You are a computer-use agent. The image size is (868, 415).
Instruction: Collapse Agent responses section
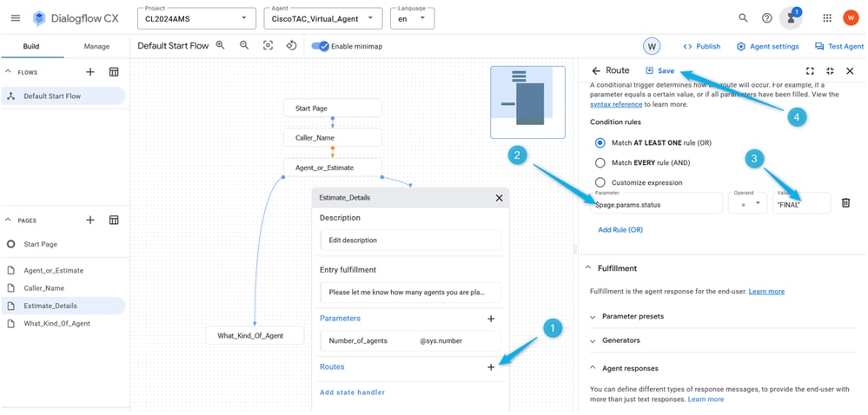point(593,368)
